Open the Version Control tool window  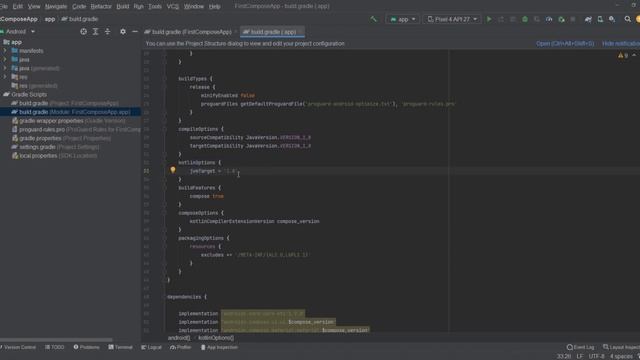[18, 347]
